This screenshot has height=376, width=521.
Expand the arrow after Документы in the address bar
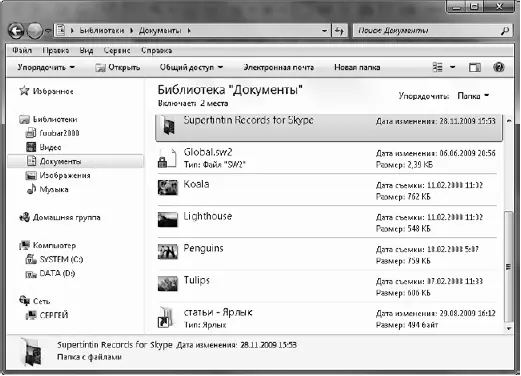pos(189,31)
